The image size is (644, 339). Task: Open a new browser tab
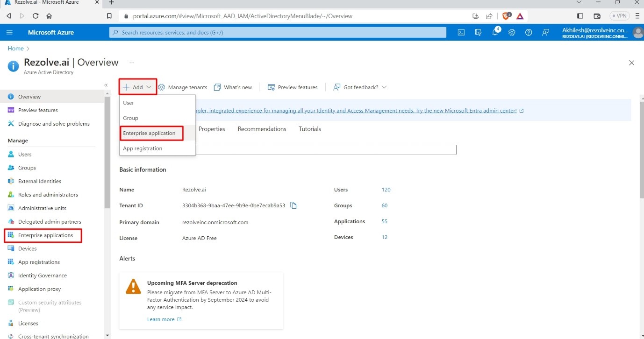pyautogui.click(x=111, y=2)
